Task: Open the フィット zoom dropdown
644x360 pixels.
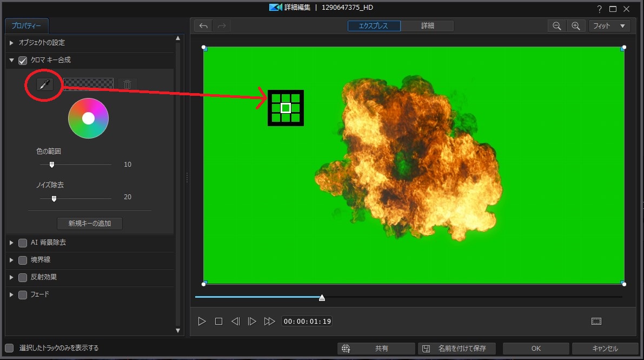Action: click(x=609, y=26)
